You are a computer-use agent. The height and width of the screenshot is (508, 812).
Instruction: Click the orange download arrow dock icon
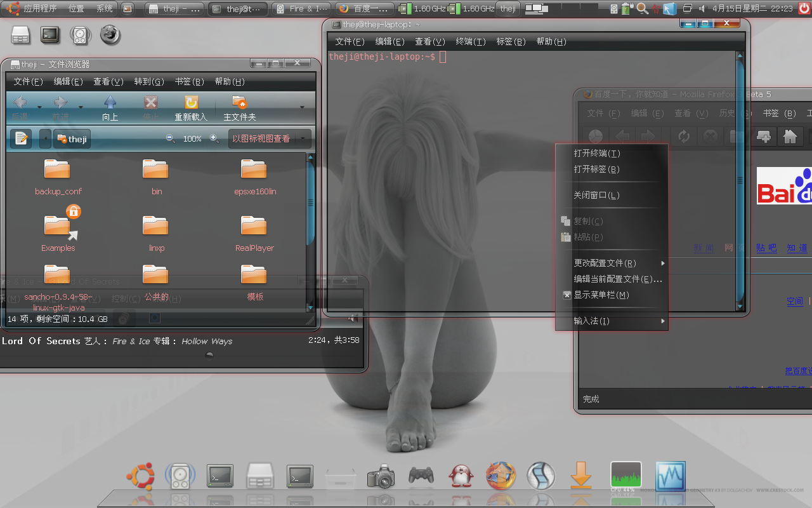point(581,476)
